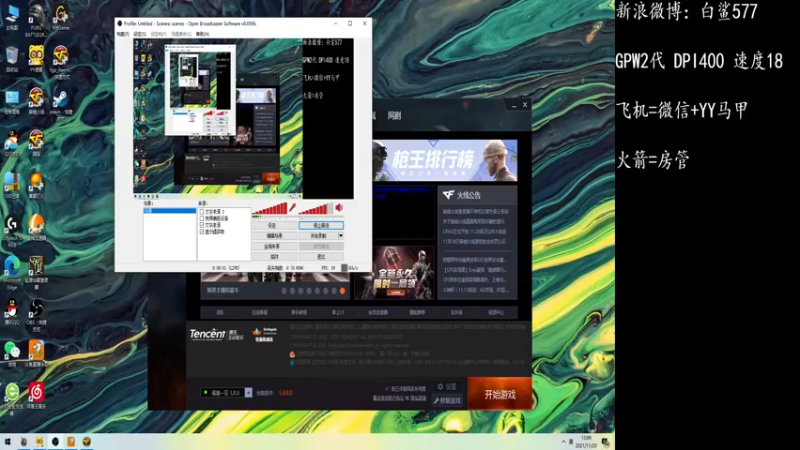800x450 pixels.
Task: Click the system tray overflow arrow
Action: (563, 442)
